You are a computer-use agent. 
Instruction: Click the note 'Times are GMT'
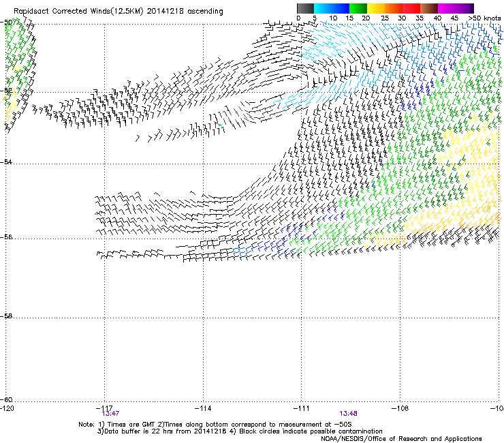(127, 425)
